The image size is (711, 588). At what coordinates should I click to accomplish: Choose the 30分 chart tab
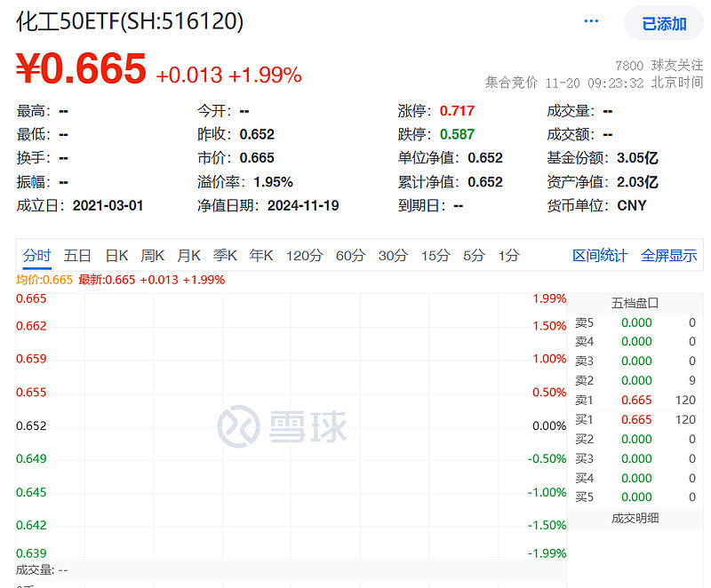(393, 256)
